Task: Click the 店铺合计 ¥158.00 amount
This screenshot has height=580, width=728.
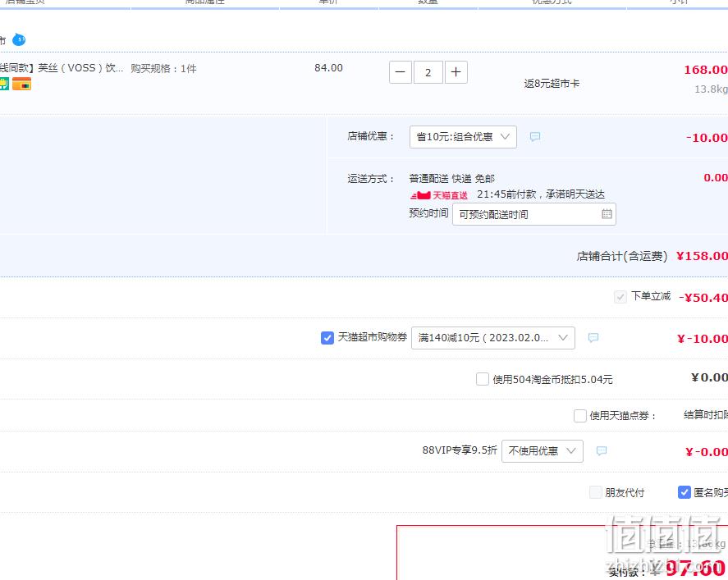Action: [702, 256]
